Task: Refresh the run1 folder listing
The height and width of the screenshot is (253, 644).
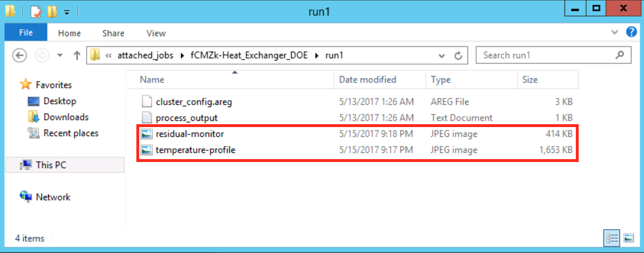Action: click(458, 56)
